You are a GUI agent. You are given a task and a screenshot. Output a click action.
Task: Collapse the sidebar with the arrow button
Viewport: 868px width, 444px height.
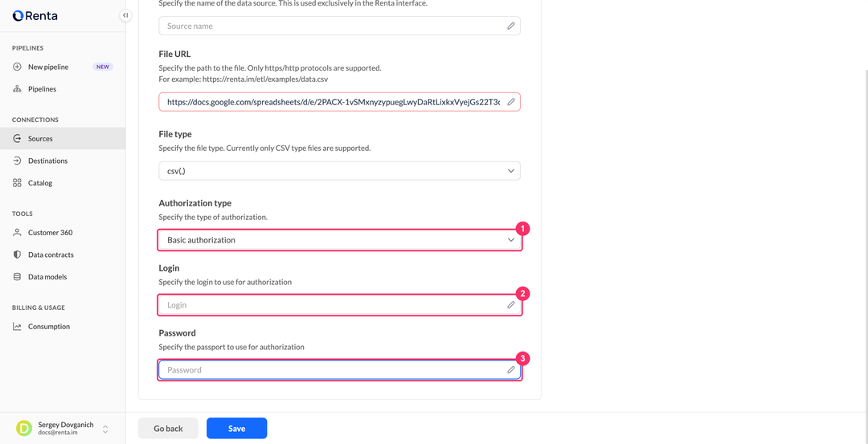tap(125, 15)
